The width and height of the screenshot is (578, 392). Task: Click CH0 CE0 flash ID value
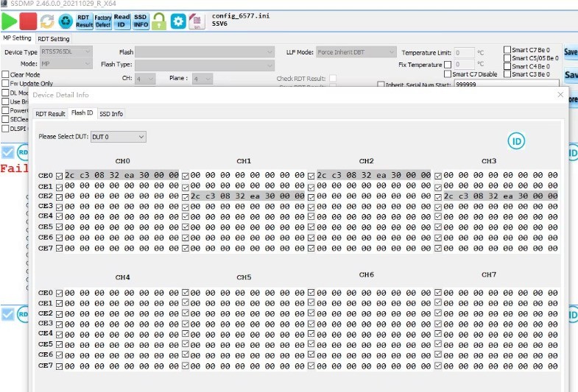tap(121, 175)
